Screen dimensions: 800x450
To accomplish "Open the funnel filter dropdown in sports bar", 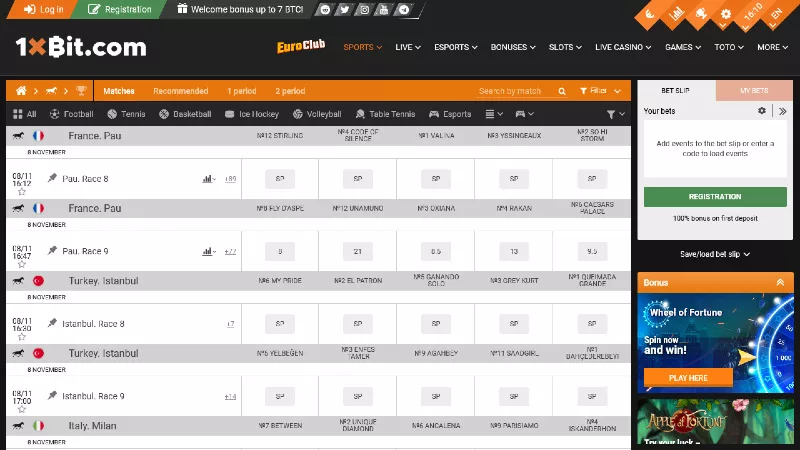I will coord(615,114).
